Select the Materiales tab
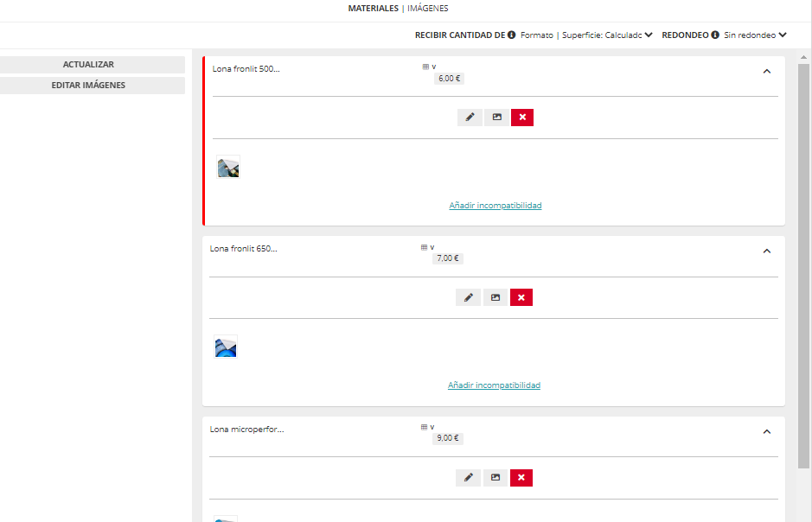 tap(373, 8)
